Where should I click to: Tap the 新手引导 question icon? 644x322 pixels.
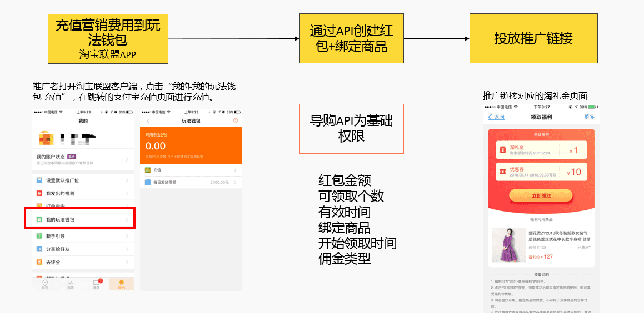[x=39, y=236]
